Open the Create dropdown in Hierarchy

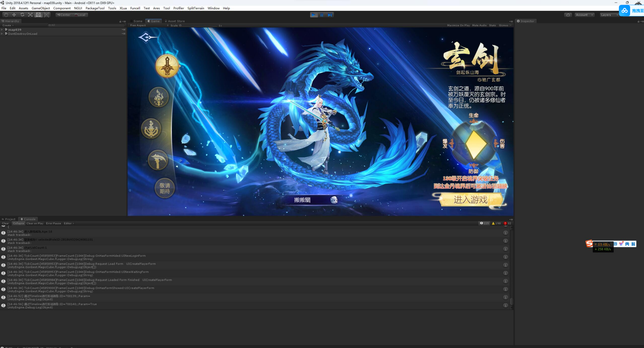[x=8, y=25]
